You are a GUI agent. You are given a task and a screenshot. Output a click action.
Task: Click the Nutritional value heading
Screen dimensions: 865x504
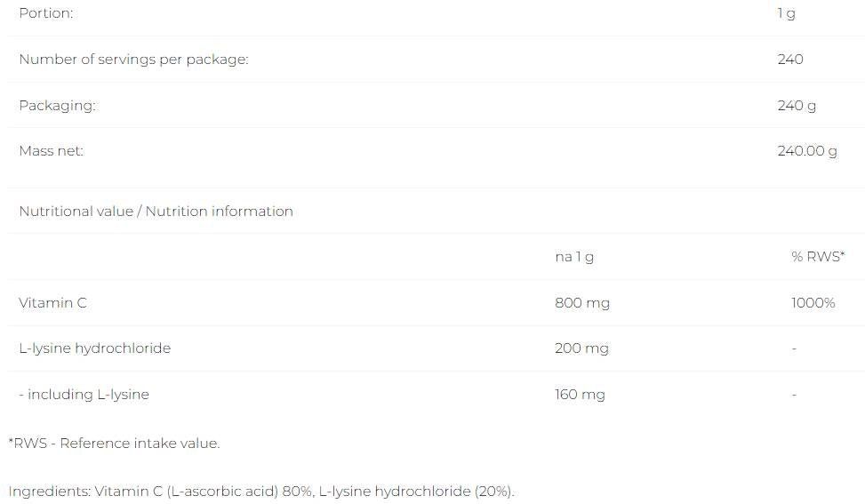156,212
